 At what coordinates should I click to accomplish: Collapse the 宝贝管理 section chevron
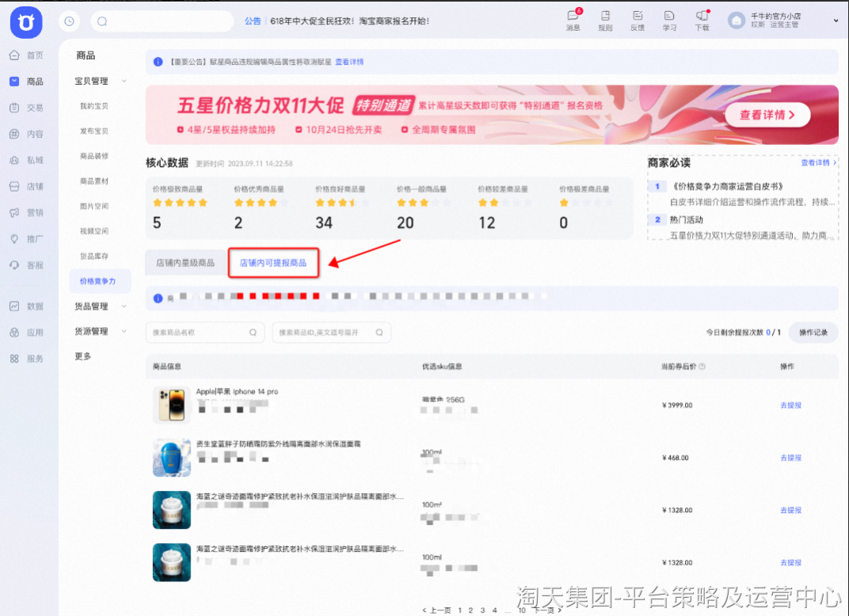[124, 82]
